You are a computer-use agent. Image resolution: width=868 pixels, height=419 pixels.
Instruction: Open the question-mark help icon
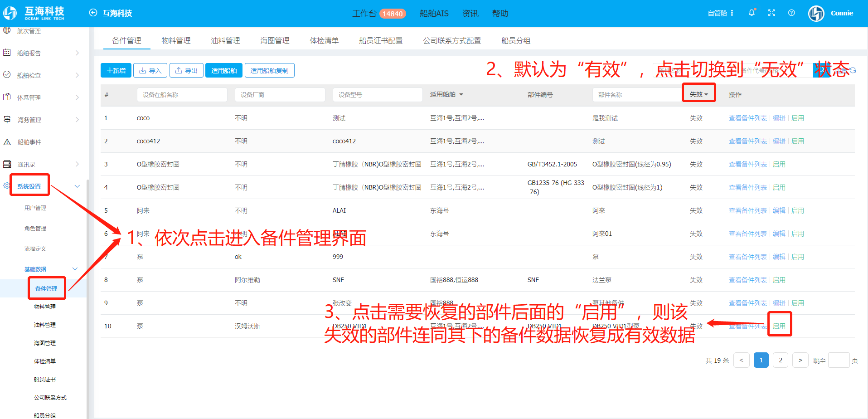(x=791, y=13)
